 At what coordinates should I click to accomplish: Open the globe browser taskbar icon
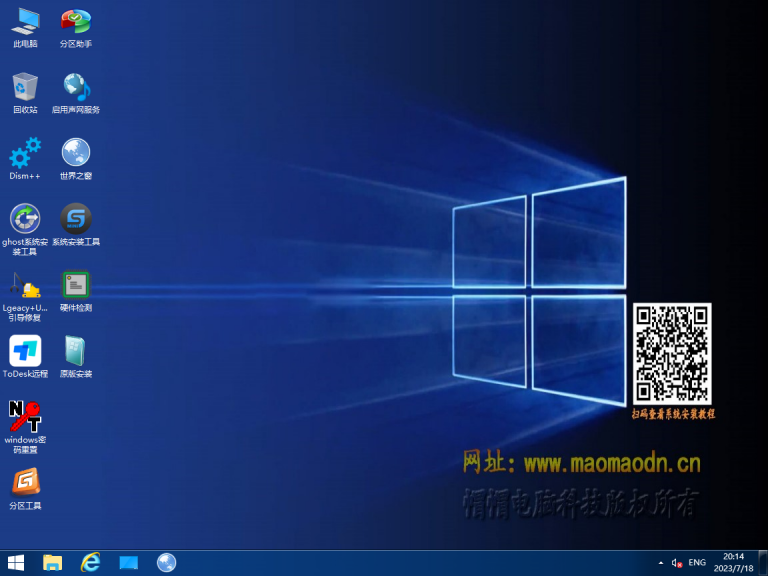pos(167,563)
